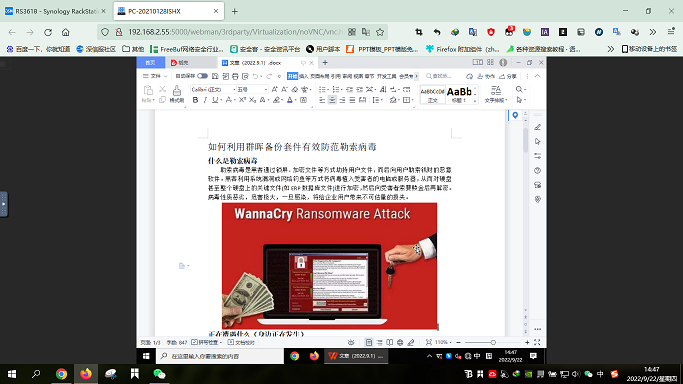Screen dimensions: 683x384
Task: Toggle the auto-save switch
Action: pos(202,76)
